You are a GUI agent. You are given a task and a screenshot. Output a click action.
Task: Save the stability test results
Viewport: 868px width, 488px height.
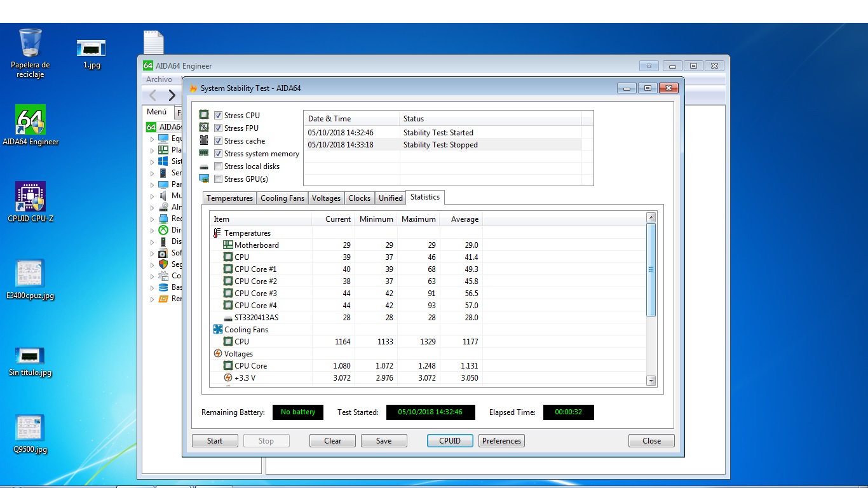click(384, 441)
